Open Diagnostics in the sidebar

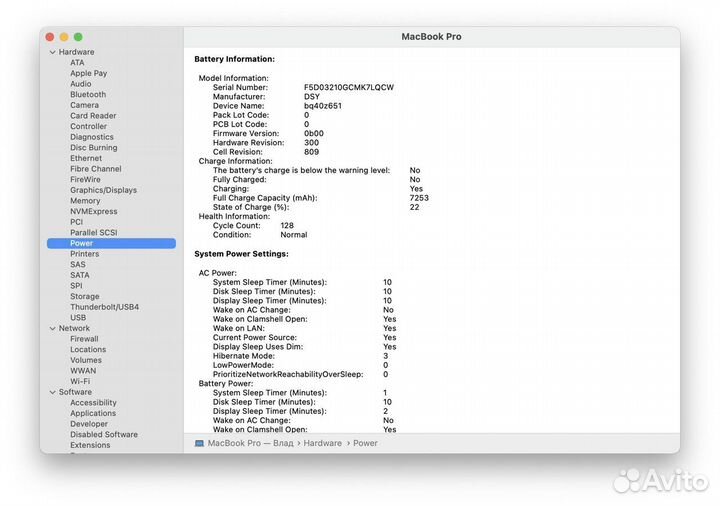(92, 137)
